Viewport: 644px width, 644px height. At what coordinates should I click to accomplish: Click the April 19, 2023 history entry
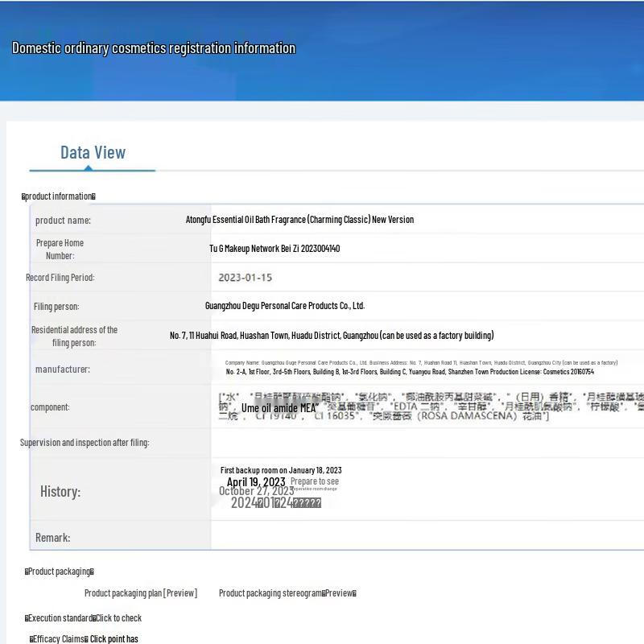point(256,482)
